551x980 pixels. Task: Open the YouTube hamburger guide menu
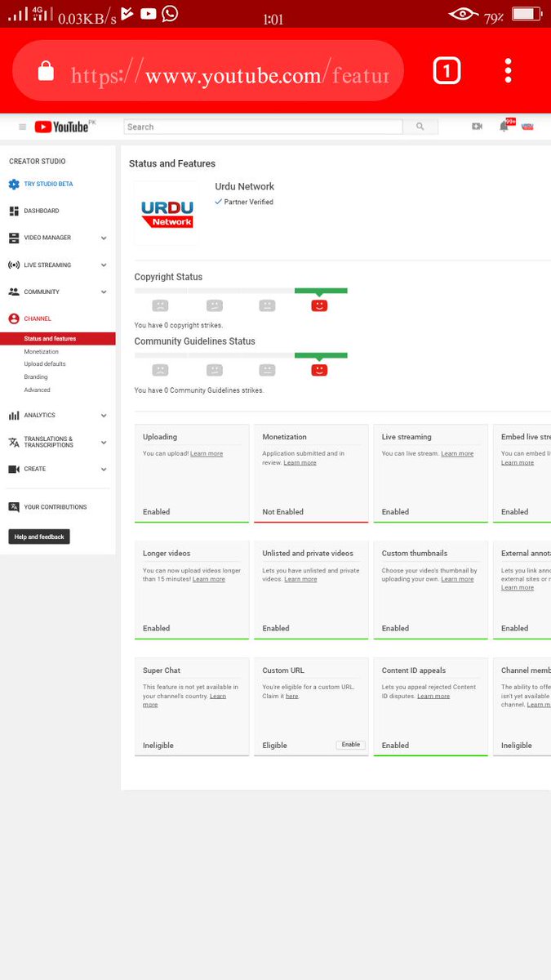click(22, 127)
